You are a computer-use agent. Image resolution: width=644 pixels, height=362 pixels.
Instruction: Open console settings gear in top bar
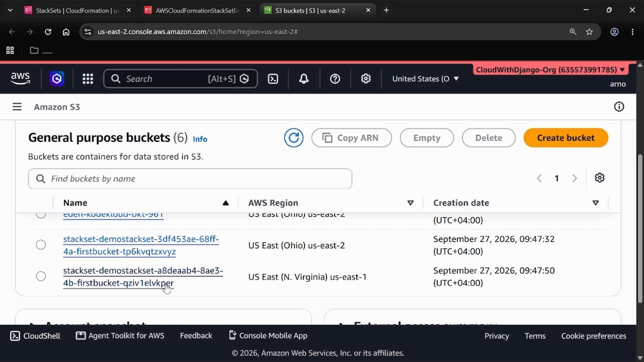click(x=366, y=79)
